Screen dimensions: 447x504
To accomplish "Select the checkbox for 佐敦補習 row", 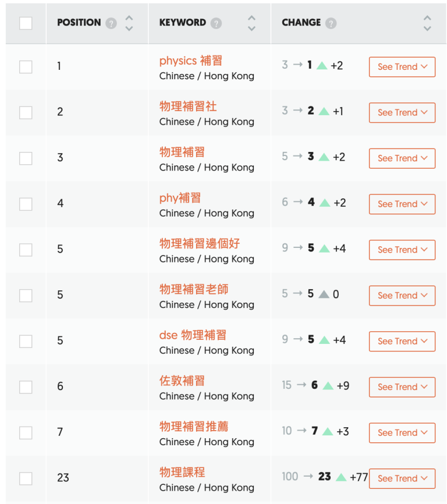I will click(26, 387).
